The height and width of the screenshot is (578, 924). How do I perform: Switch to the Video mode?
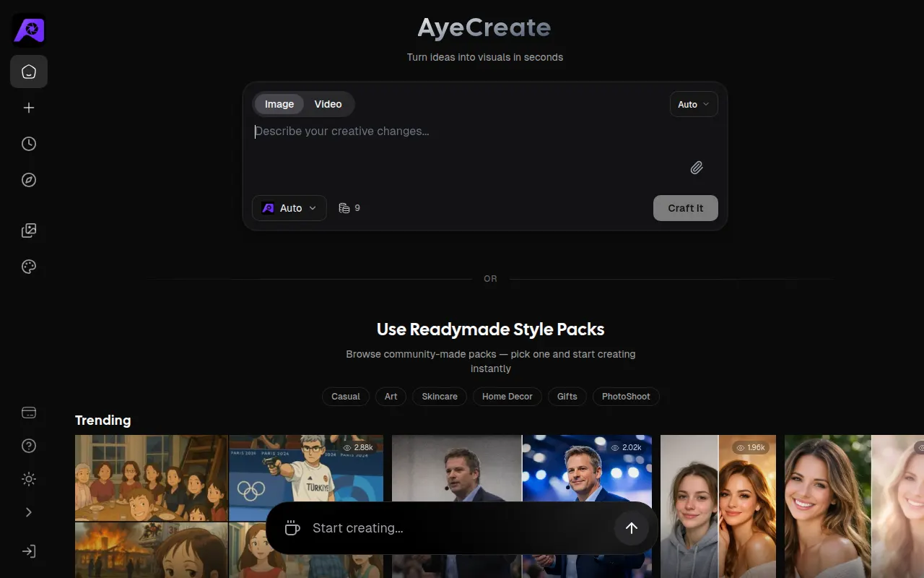[328, 104]
